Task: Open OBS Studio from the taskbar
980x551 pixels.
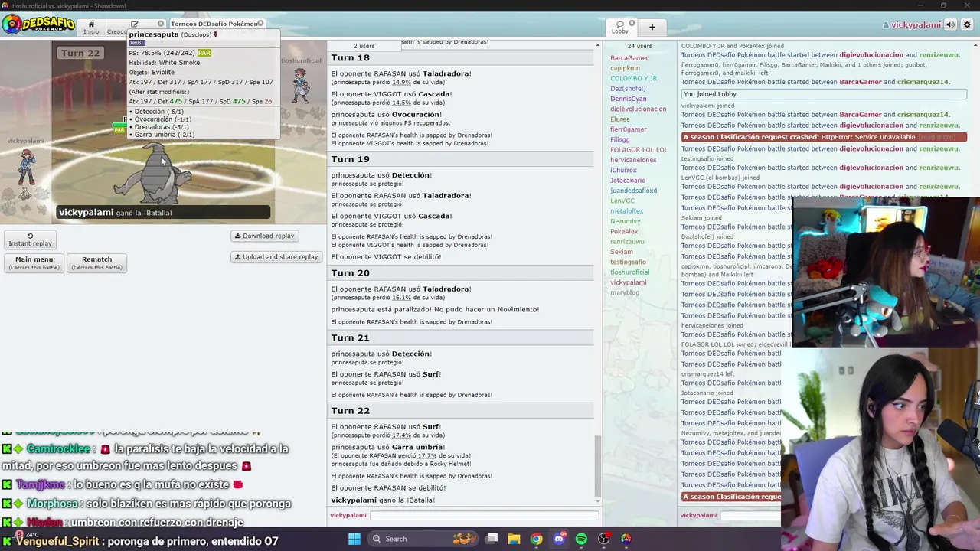Action: coord(604,539)
